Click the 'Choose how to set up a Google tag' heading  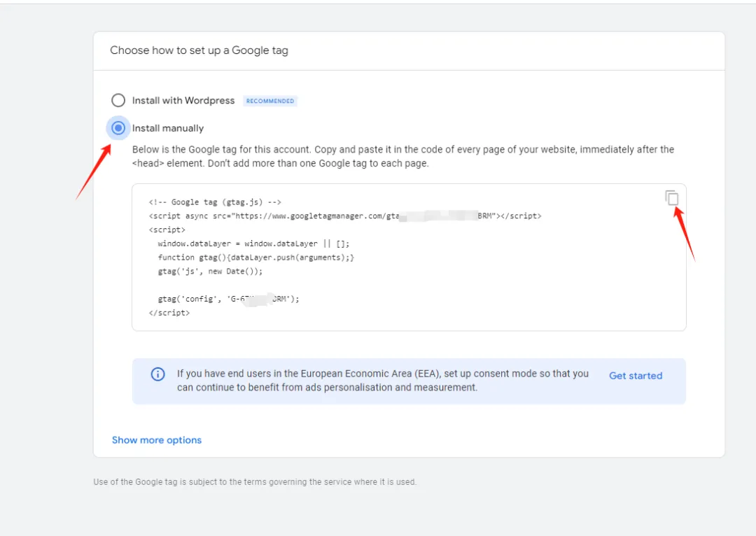pos(199,50)
